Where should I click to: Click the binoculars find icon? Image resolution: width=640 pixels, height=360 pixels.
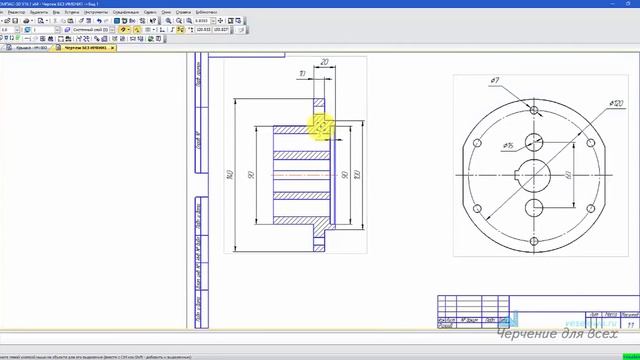[51, 39]
